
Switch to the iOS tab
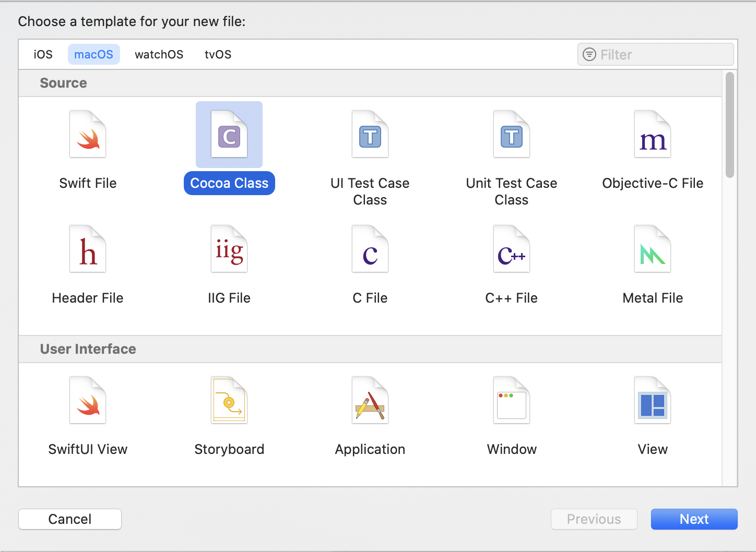43,54
